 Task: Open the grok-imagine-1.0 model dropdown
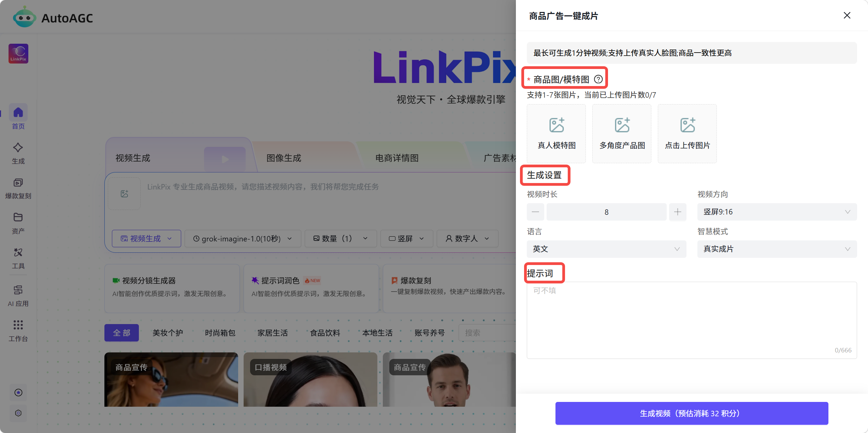coord(243,238)
